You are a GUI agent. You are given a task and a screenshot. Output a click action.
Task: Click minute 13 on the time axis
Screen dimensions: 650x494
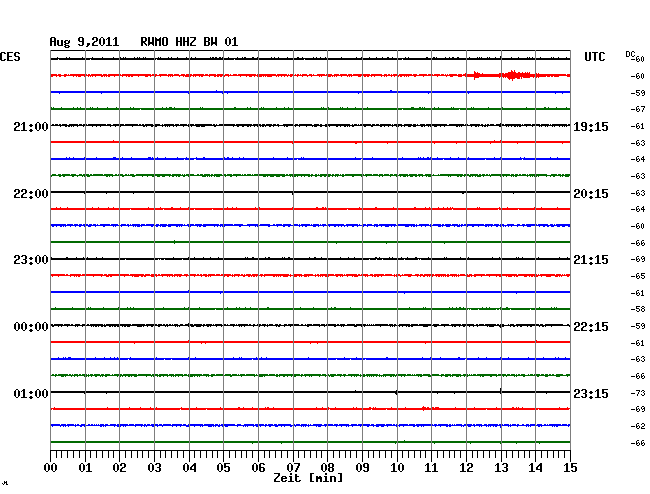click(501, 467)
